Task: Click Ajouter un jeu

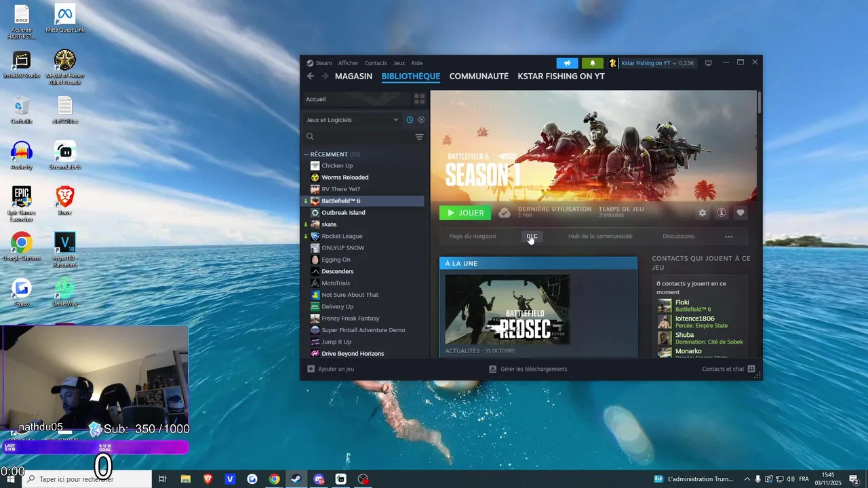Action: pos(330,369)
